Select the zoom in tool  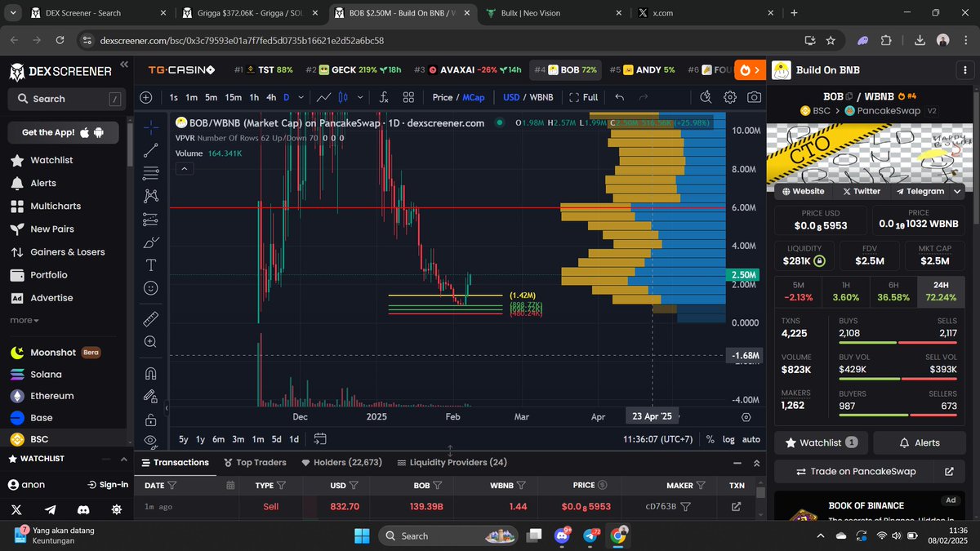pos(151,342)
